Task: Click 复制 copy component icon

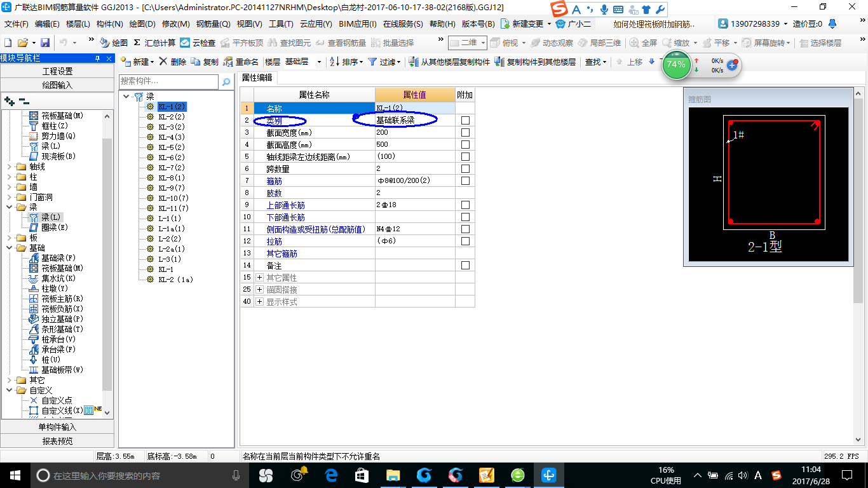Action: 196,62
